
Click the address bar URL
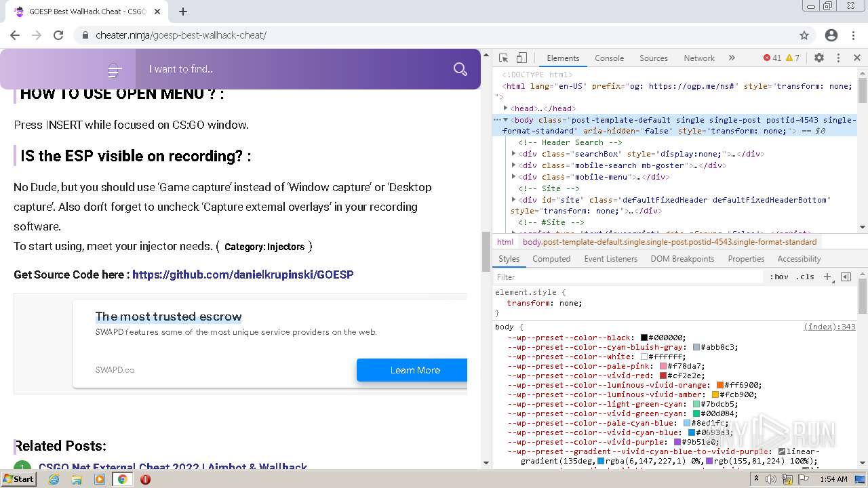click(x=181, y=35)
